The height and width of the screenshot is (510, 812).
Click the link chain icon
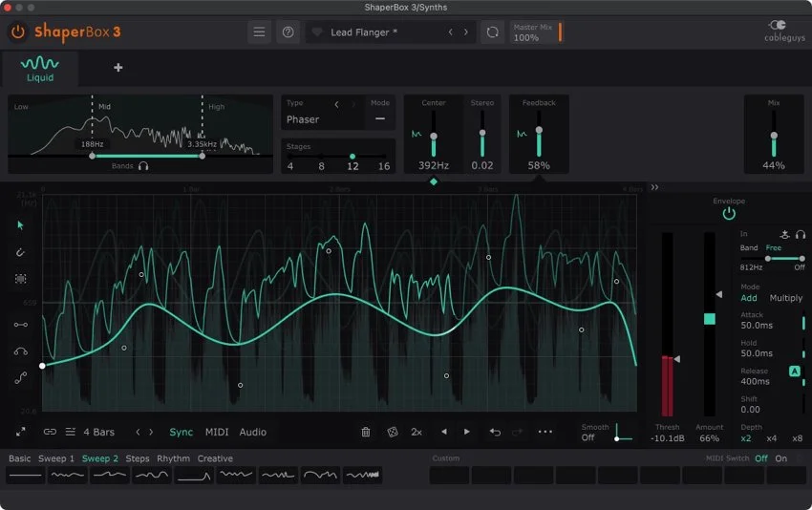[x=50, y=432]
